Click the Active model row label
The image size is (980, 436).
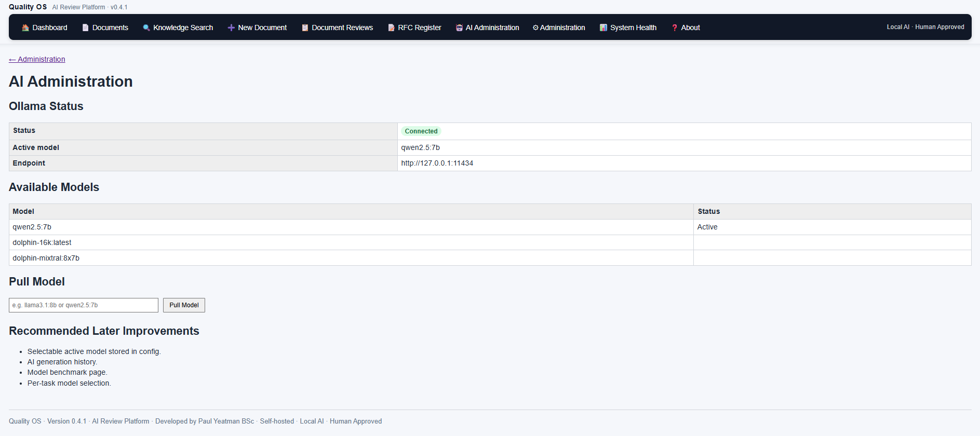click(x=36, y=147)
